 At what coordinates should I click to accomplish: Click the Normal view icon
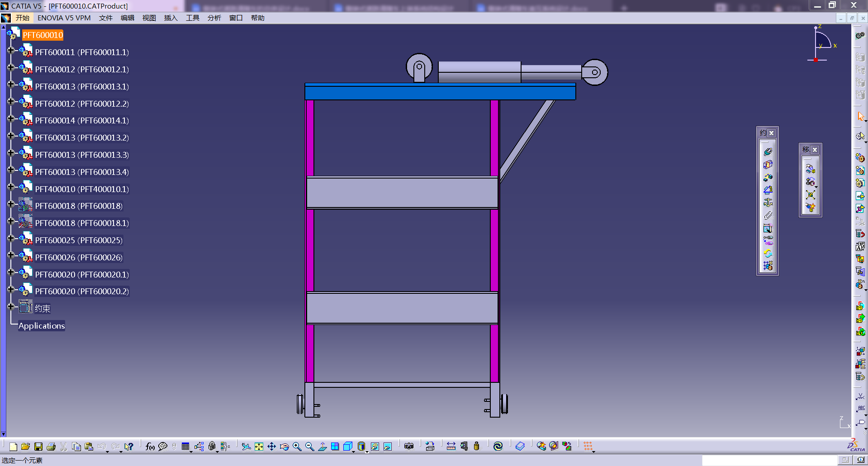(x=323, y=447)
